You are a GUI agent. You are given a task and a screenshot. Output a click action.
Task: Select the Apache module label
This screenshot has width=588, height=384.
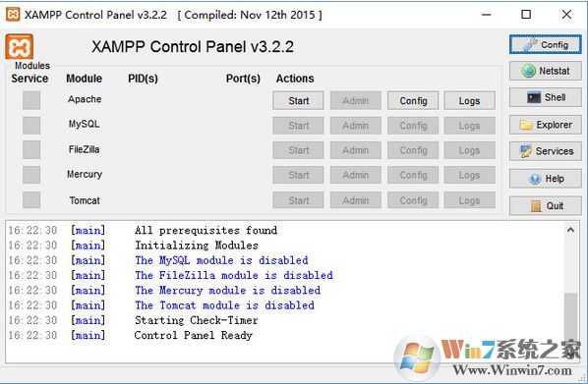pos(85,99)
